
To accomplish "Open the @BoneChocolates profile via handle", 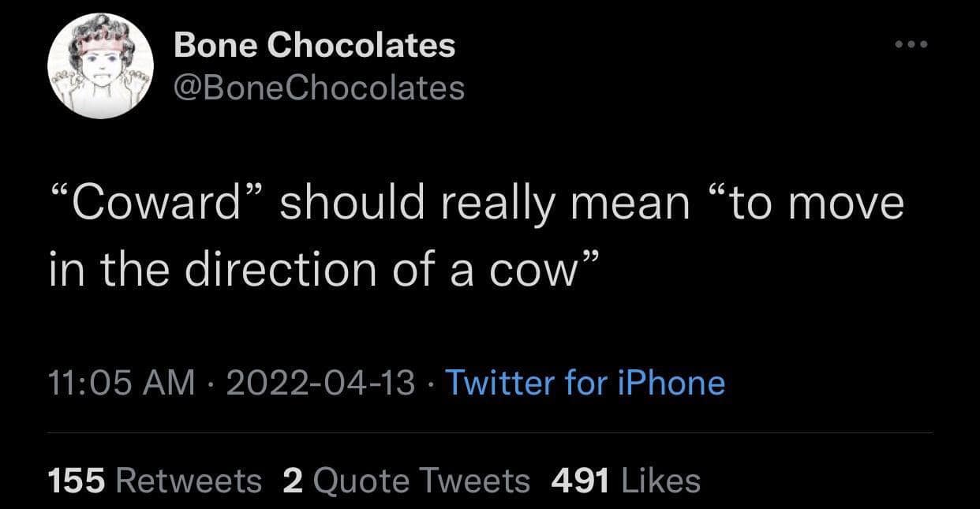I will point(319,87).
